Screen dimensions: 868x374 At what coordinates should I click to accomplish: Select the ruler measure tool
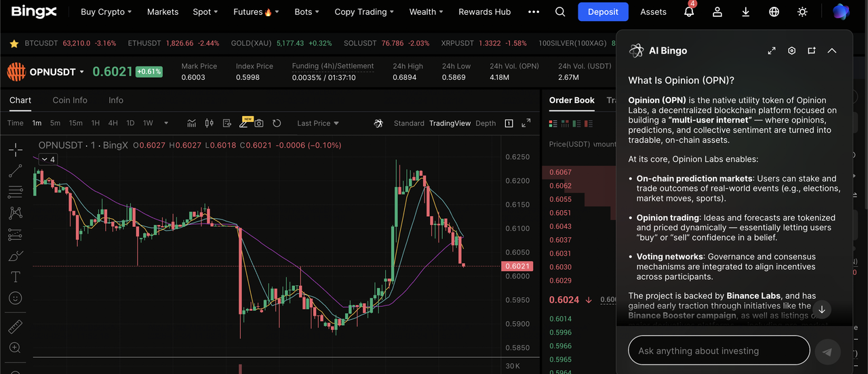15,327
